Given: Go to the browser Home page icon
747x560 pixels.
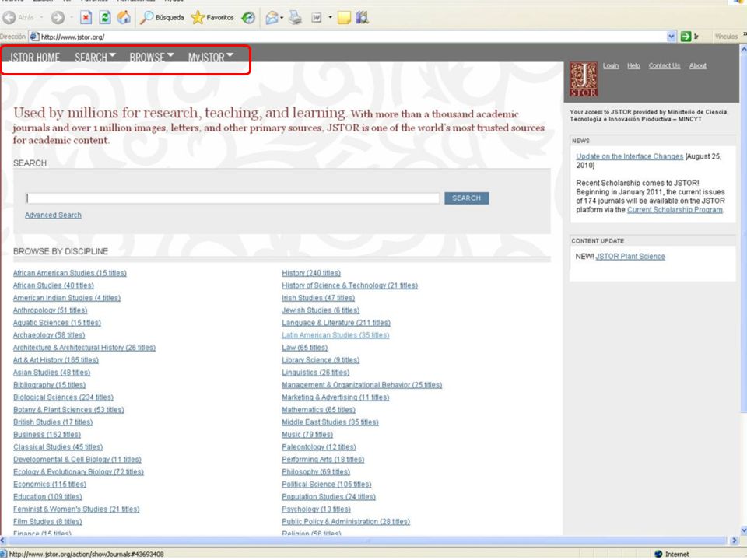Looking at the screenshot, I should (124, 18).
